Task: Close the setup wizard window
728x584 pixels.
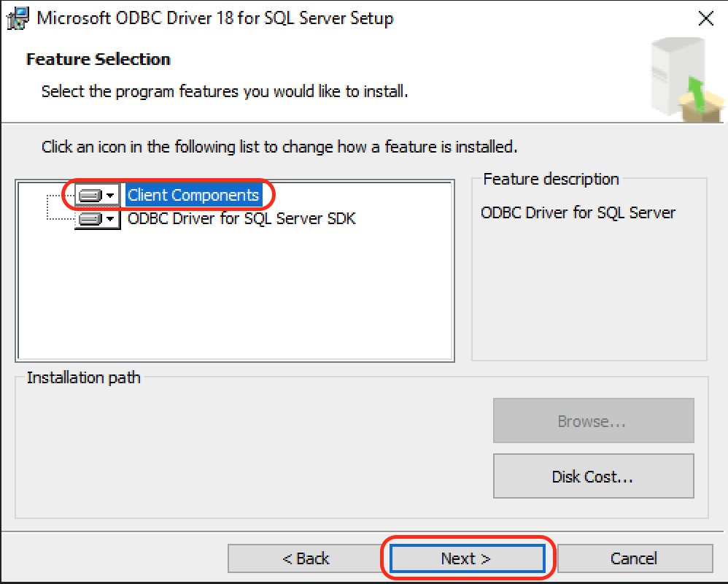Action: (705, 18)
